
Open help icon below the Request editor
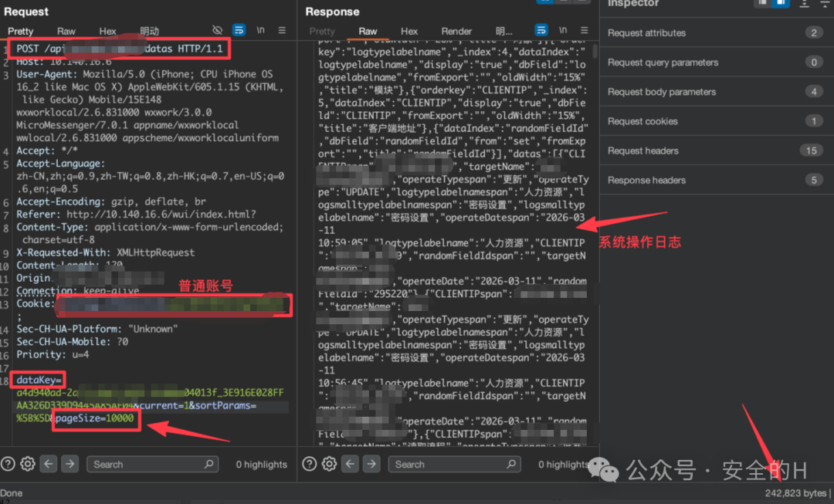coord(8,464)
